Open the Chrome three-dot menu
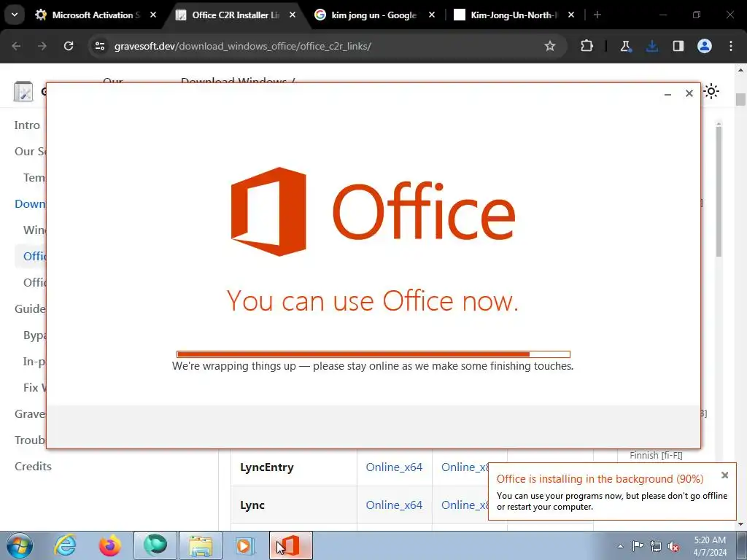Viewport: 747px width, 560px height. 731,46
